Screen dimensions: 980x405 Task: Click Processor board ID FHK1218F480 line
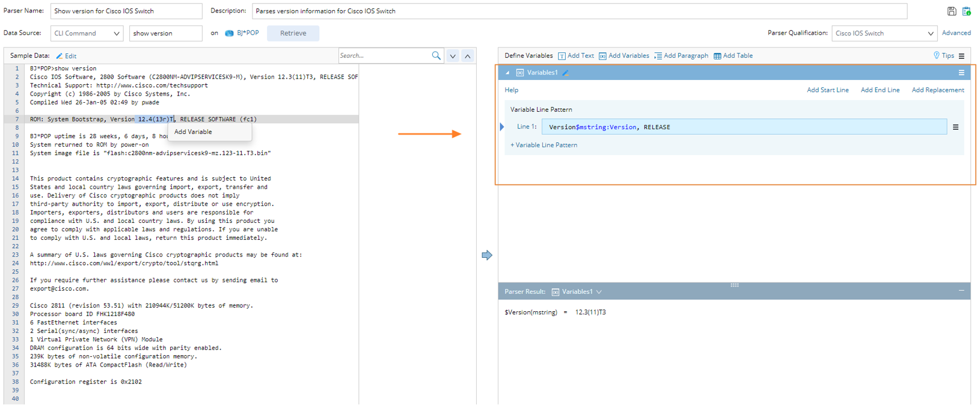pyautogui.click(x=82, y=314)
